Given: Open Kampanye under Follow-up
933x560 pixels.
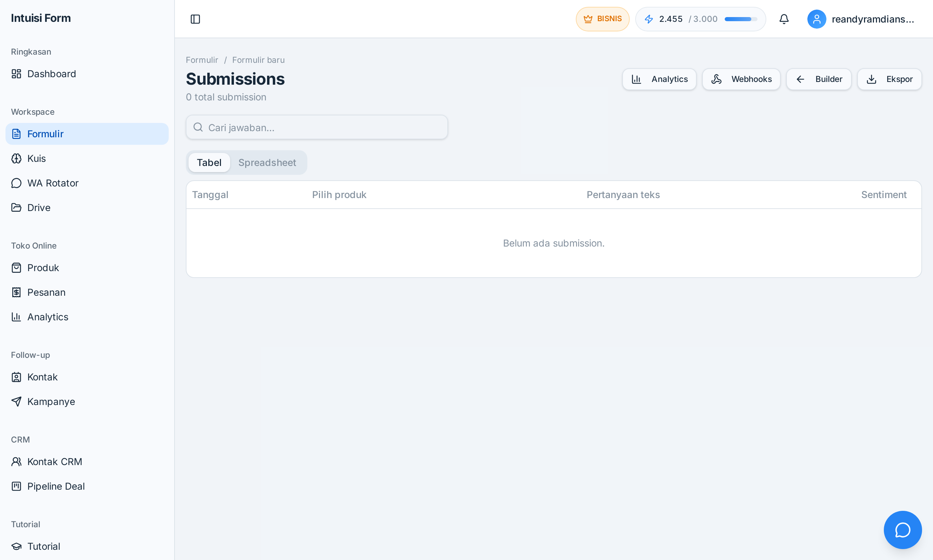Looking at the screenshot, I should point(87,401).
